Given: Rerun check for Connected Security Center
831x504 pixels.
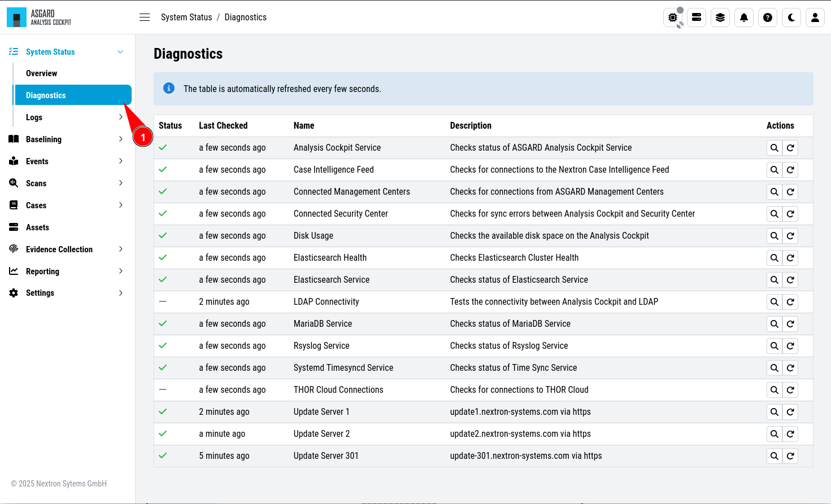Looking at the screenshot, I should [x=790, y=214].
